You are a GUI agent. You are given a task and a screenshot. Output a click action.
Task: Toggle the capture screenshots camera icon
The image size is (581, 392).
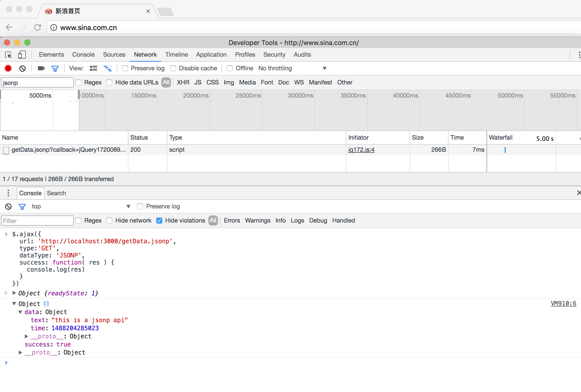coord(41,68)
